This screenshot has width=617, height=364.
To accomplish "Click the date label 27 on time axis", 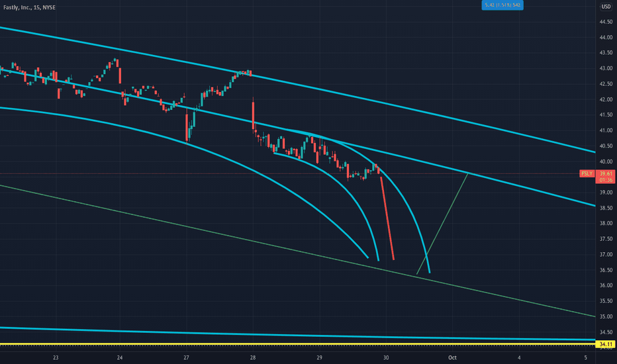I will (x=186, y=357).
